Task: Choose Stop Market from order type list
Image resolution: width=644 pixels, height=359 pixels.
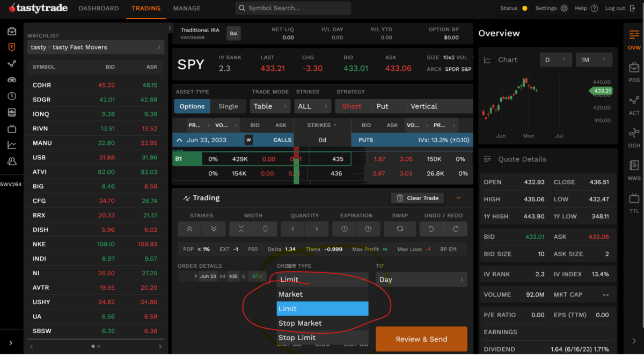Action: click(x=323, y=323)
